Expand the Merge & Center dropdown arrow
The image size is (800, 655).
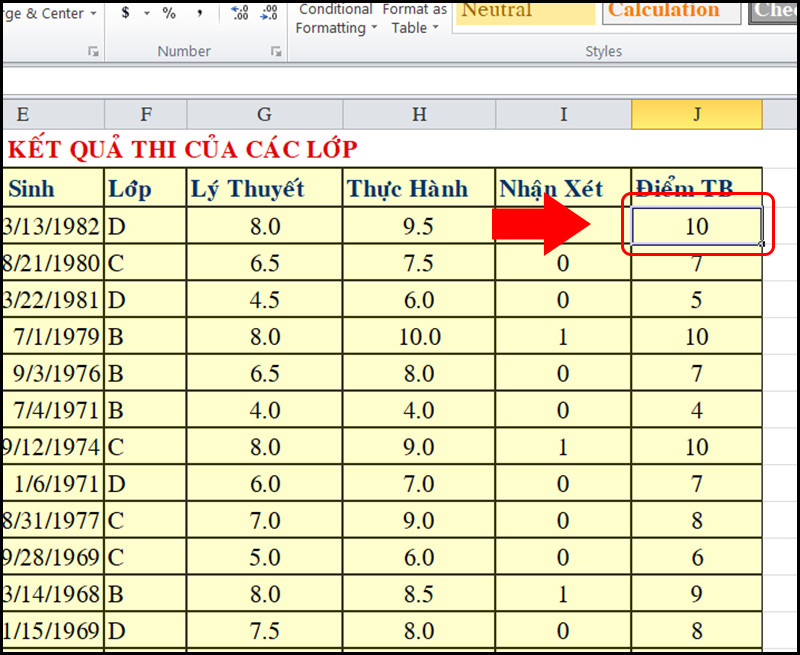94,14
